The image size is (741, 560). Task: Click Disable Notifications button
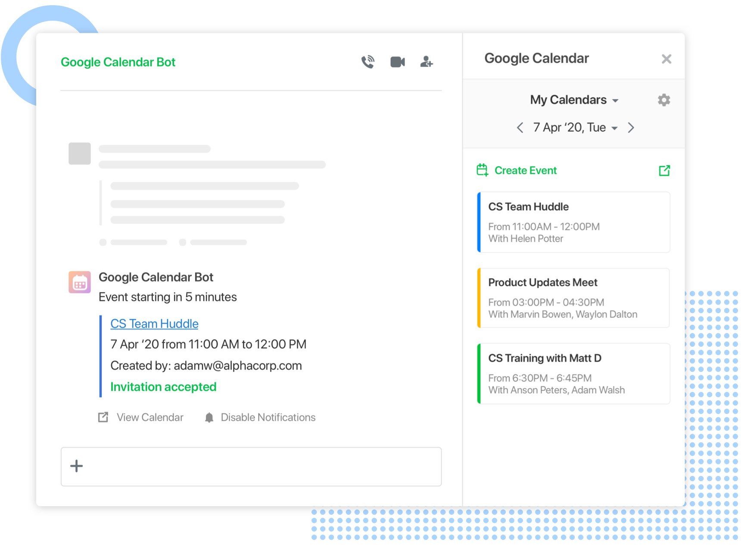click(268, 417)
